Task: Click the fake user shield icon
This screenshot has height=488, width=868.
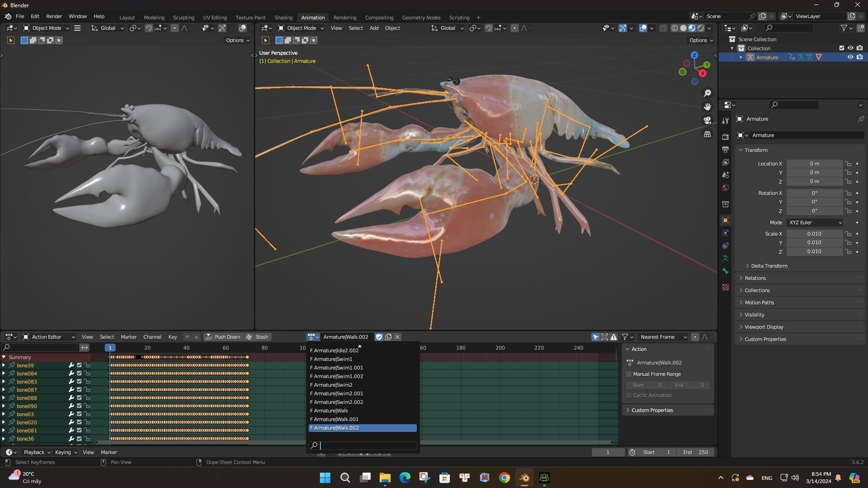Action: 379,337
